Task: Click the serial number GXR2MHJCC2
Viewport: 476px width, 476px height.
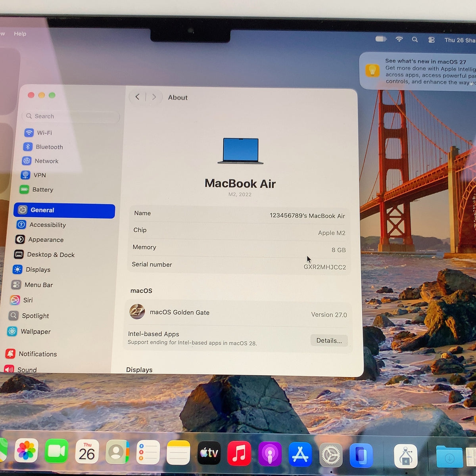Action: 325,267
